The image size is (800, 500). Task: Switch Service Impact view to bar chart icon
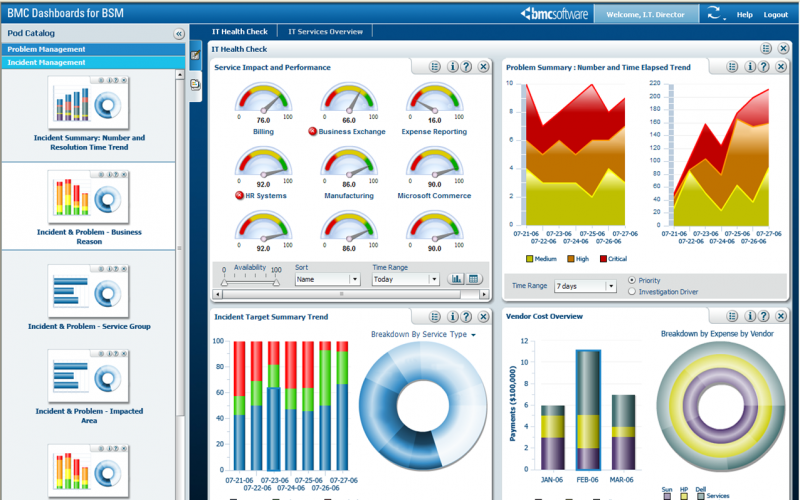coord(456,279)
